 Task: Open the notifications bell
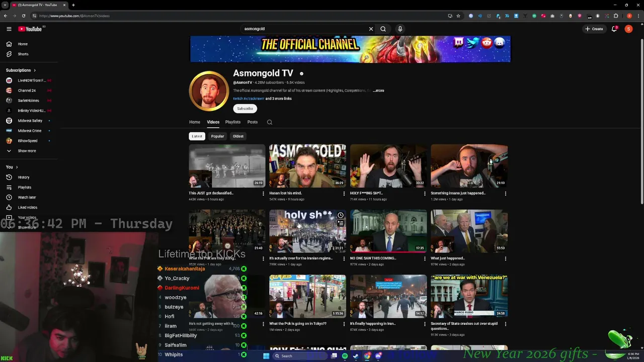point(614,29)
